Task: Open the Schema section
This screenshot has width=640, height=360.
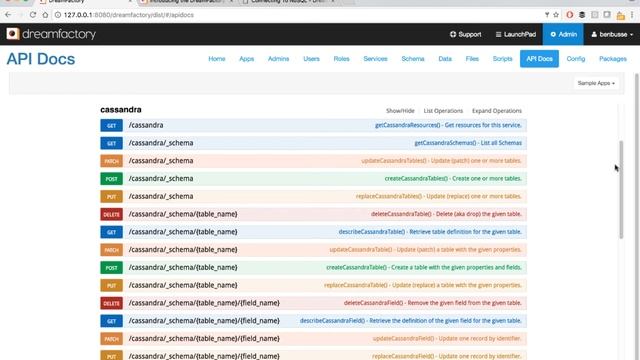Action: click(x=413, y=59)
